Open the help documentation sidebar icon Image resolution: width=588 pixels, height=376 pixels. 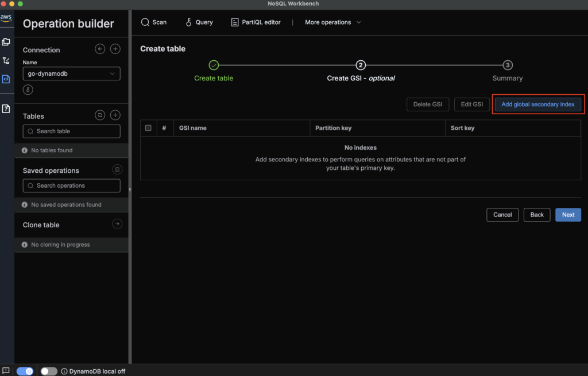tap(6, 108)
